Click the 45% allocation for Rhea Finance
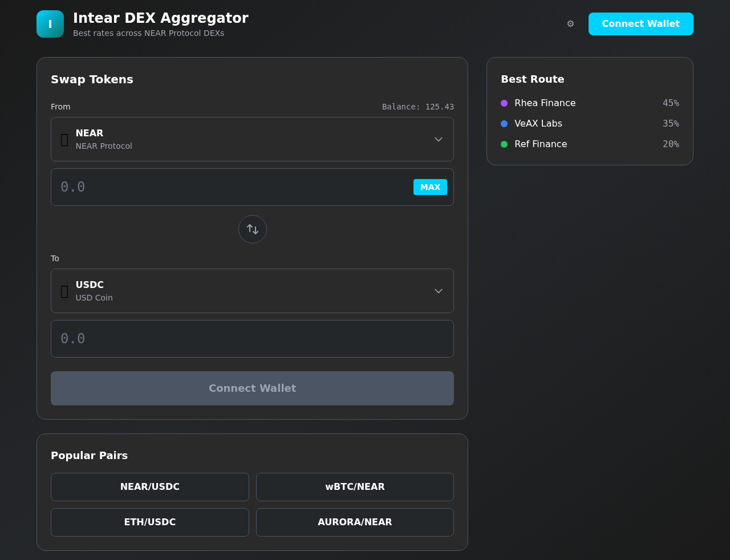Image resolution: width=730 pixels, height=560 pixels. [x=671, y=103]
